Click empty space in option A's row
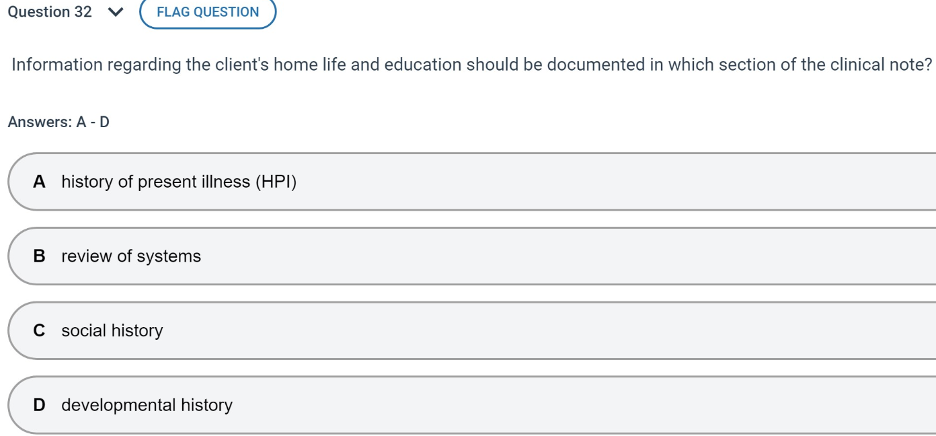The height and width of the screenshot is (436, 936). (x=600, y=182)
